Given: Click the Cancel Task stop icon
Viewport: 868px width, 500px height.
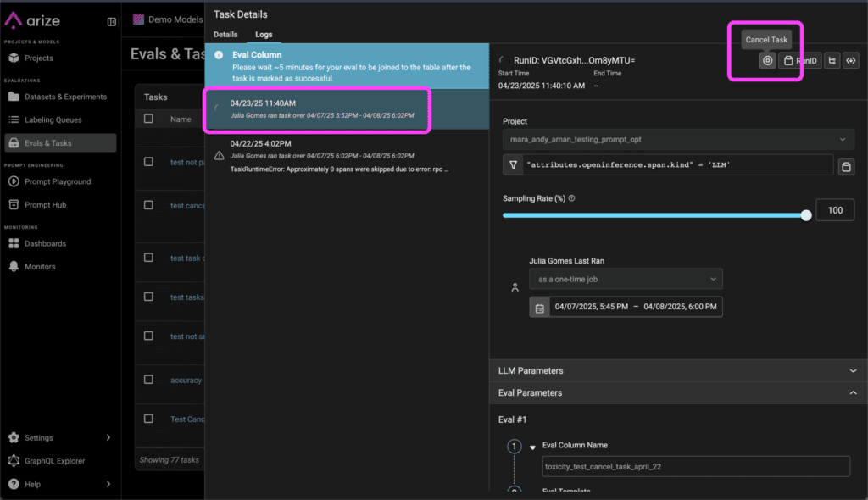Looking at the screenshot, I should tap(767, 60).
